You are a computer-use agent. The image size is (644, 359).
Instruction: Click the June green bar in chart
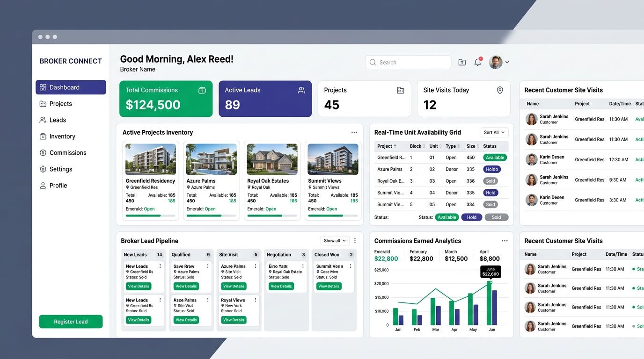(489, 303)
